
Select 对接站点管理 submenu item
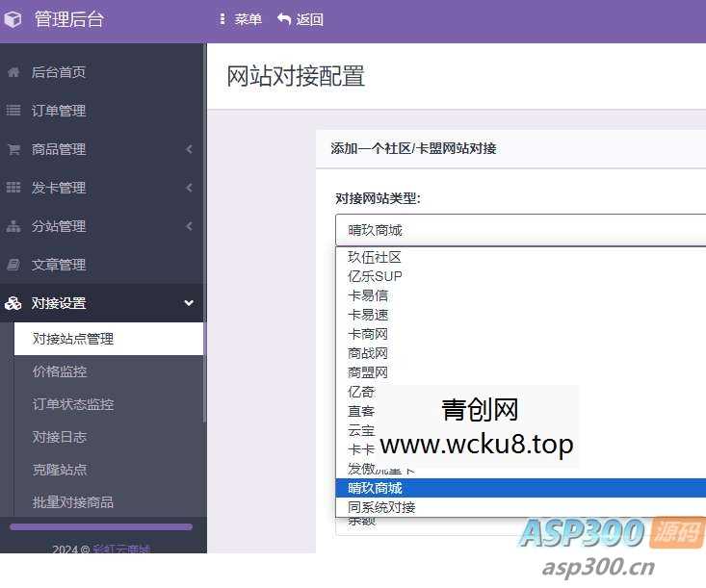[109, 339]
